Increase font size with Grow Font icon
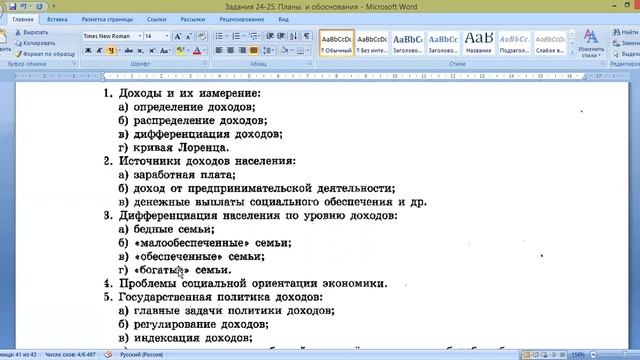 click(178, 36)
